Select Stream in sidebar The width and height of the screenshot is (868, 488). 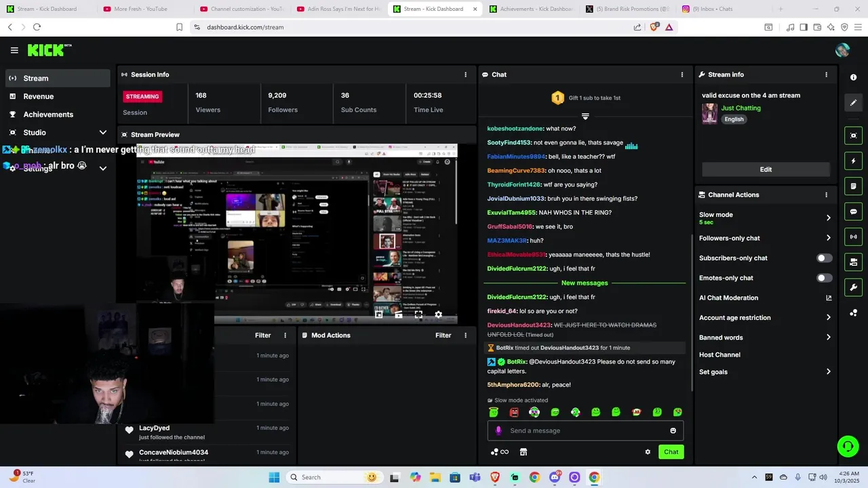(x=58, y=78)
